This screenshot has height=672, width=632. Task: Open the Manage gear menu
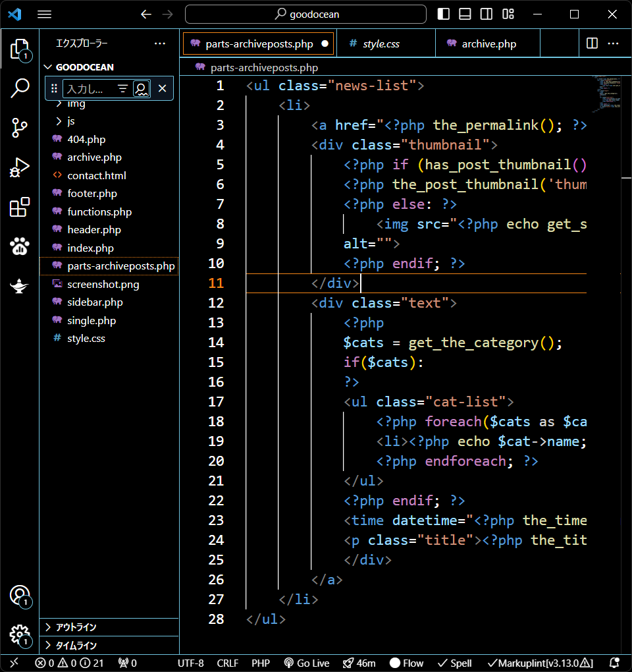click(x=20, y=634)
